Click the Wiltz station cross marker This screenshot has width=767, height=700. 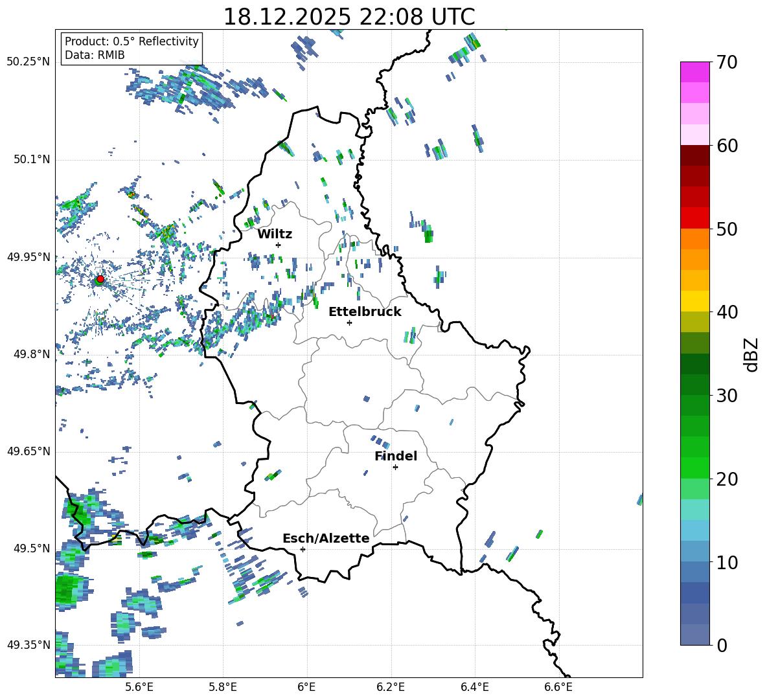click(278, 245)
